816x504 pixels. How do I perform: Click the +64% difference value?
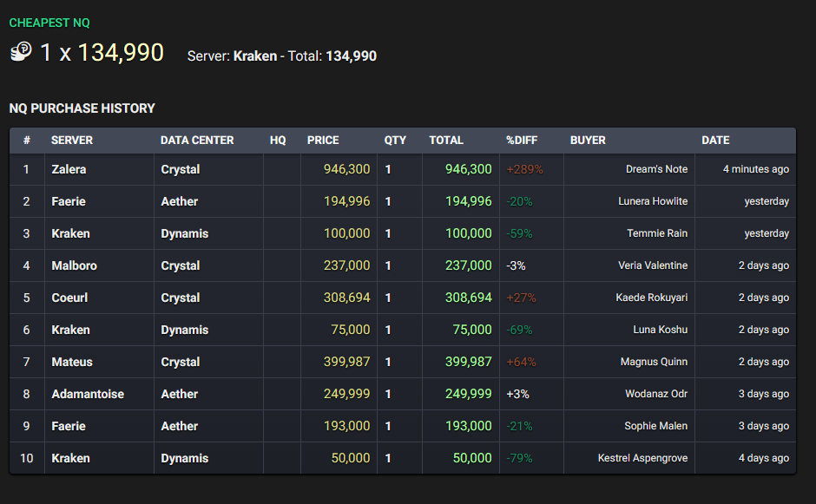521,362
